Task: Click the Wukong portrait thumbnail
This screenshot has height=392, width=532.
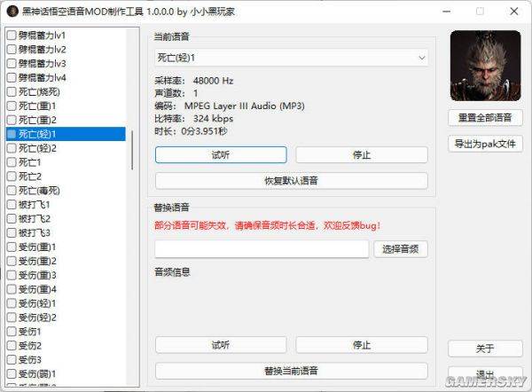Action: [486, 66]
